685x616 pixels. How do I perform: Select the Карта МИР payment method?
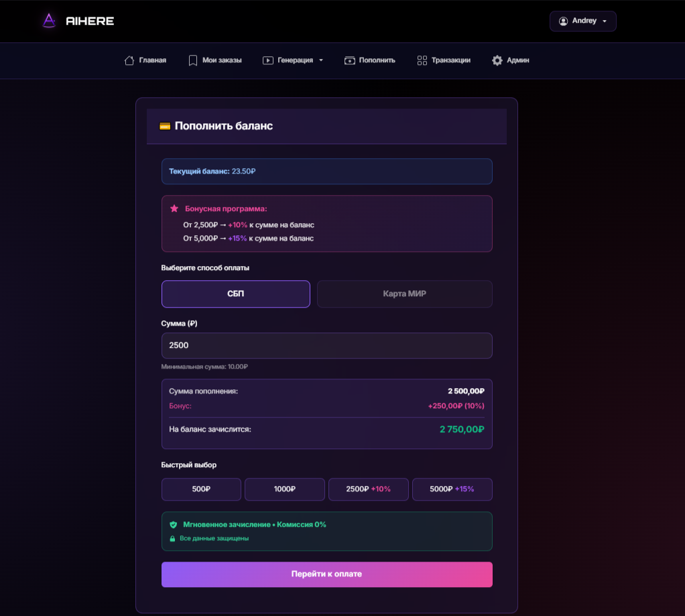[405, 294]
